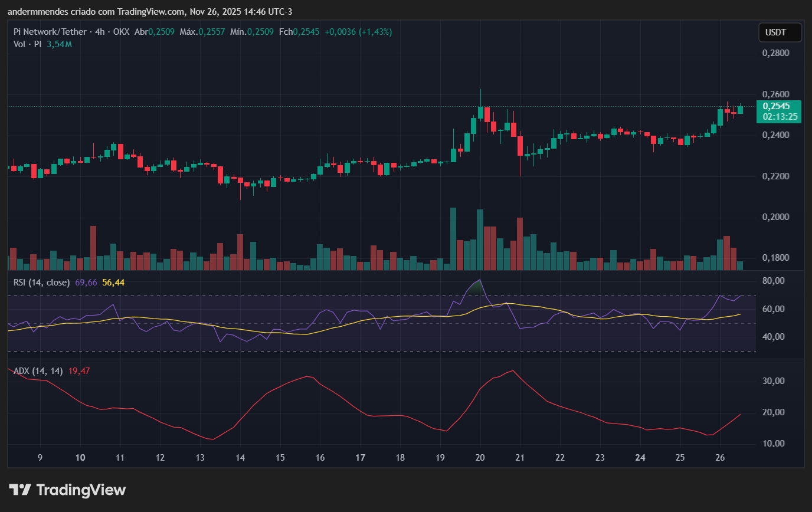812x512 pixels.
Task: Click the date 20 on the time axis
Action: click(480, 458)
